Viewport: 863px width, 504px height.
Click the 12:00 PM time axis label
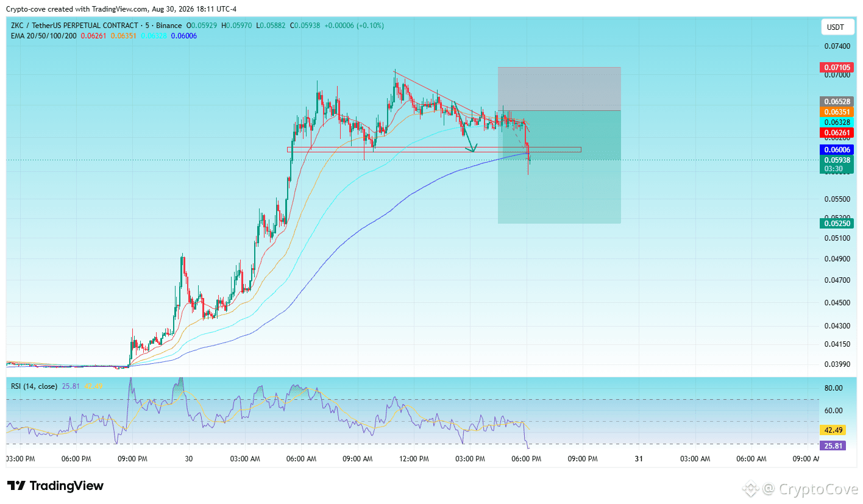(x=414, y=458)
